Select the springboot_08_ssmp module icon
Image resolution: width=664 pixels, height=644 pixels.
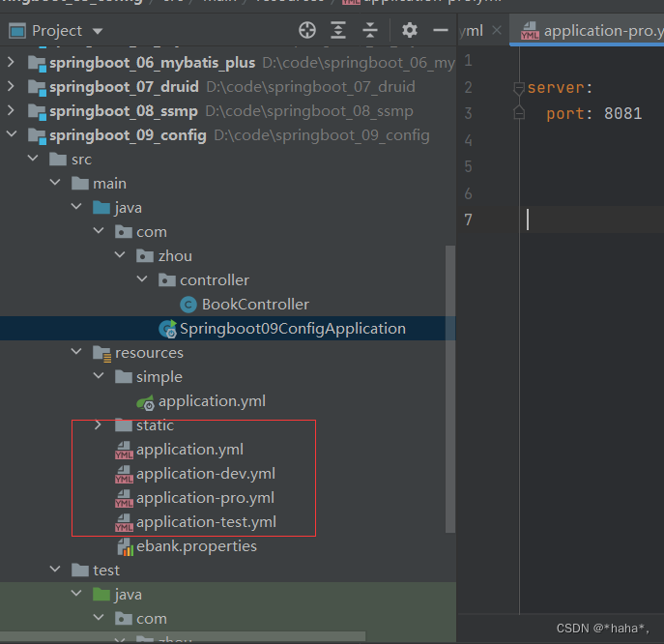[37, 112]
